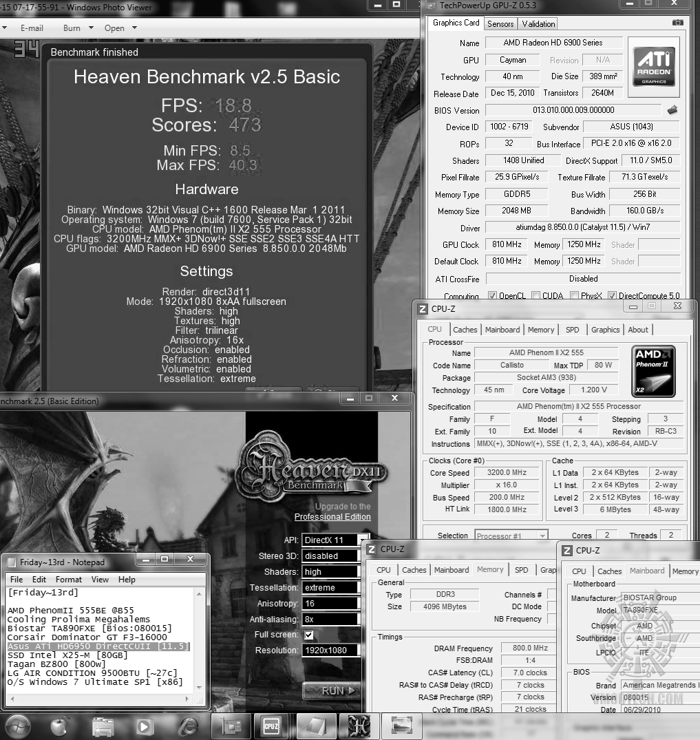Click the Heaven DX11 Benchmark logo
The height and width of the screenshot is (740, 700).
pyautogui.click(x=312, y=465)
